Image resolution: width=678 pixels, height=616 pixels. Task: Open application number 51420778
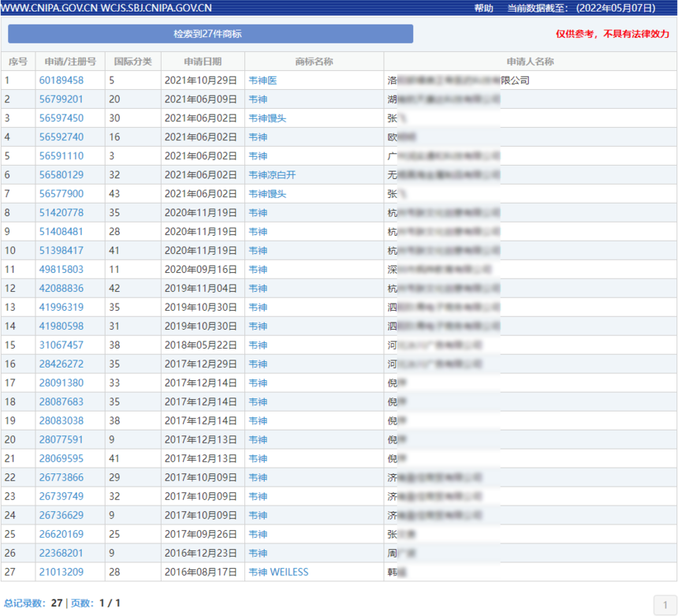61,212
